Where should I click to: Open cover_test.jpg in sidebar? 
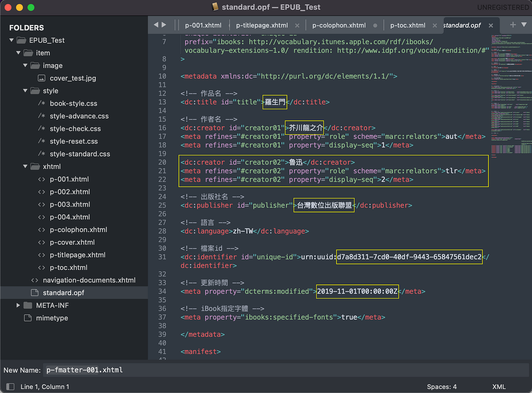point(73,78)
